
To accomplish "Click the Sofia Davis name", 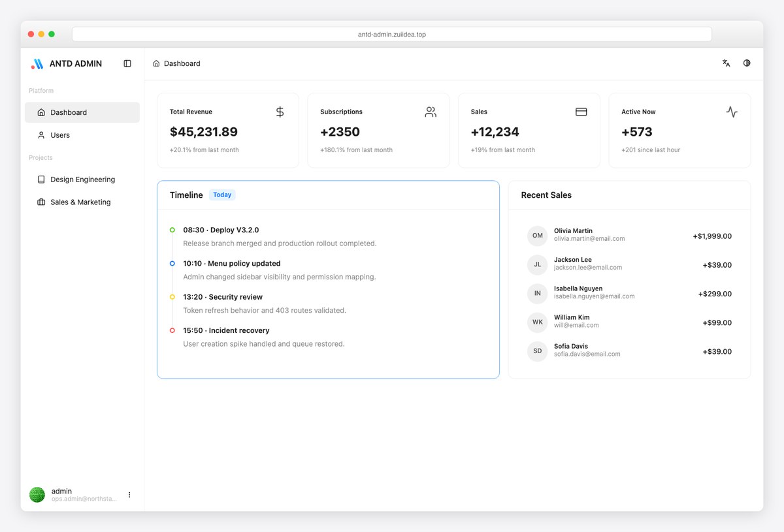I will tap(571, 347).
